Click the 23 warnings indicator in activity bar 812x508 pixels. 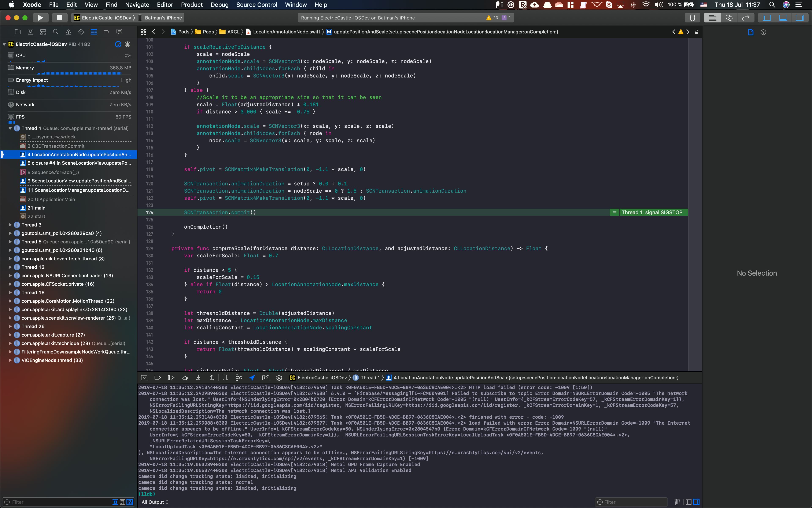[x=492, y=18]
